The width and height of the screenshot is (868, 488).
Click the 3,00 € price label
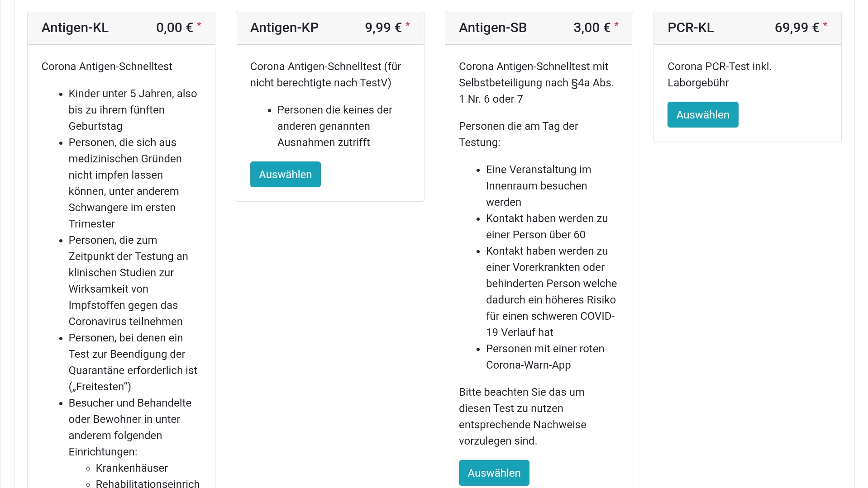click(591, 28)
